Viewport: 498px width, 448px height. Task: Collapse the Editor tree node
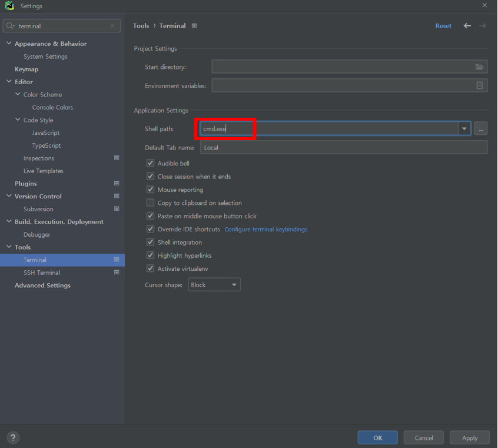click(9, 81)
